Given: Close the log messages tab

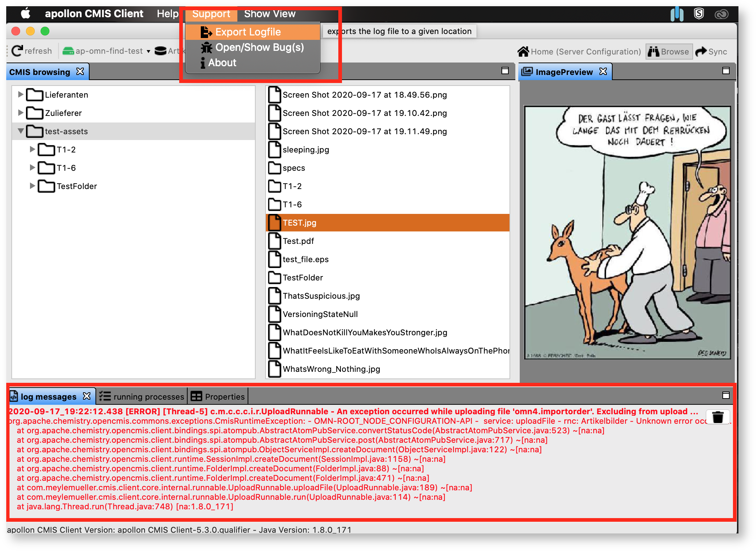Looking at the screenshot, I should coord(87,396).
